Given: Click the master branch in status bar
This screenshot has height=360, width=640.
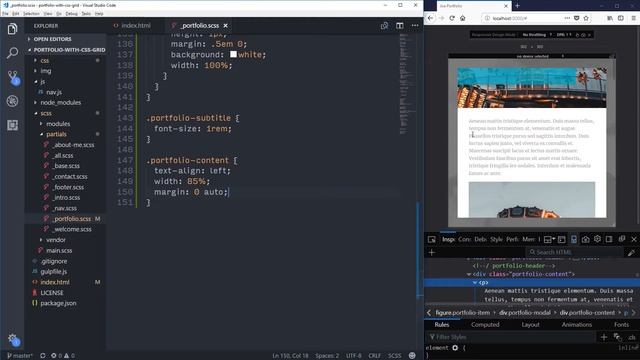Looking at the screenshot, I should tap(20, 356).
